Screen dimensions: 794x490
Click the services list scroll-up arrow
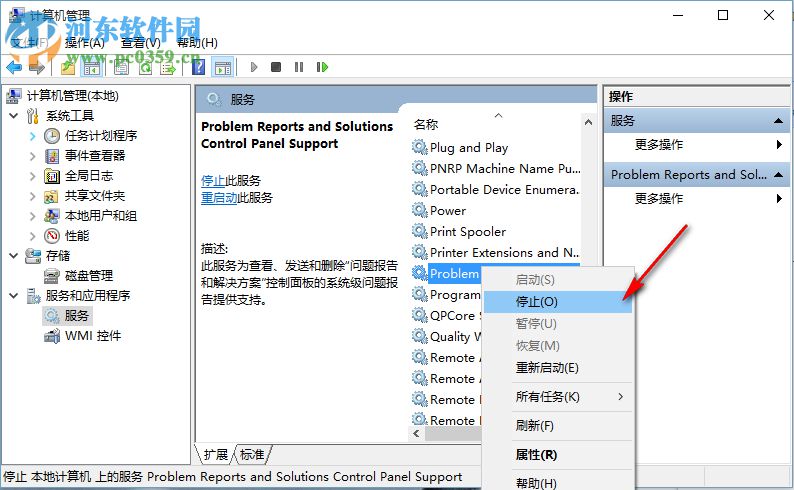click(x=588, y=122)
